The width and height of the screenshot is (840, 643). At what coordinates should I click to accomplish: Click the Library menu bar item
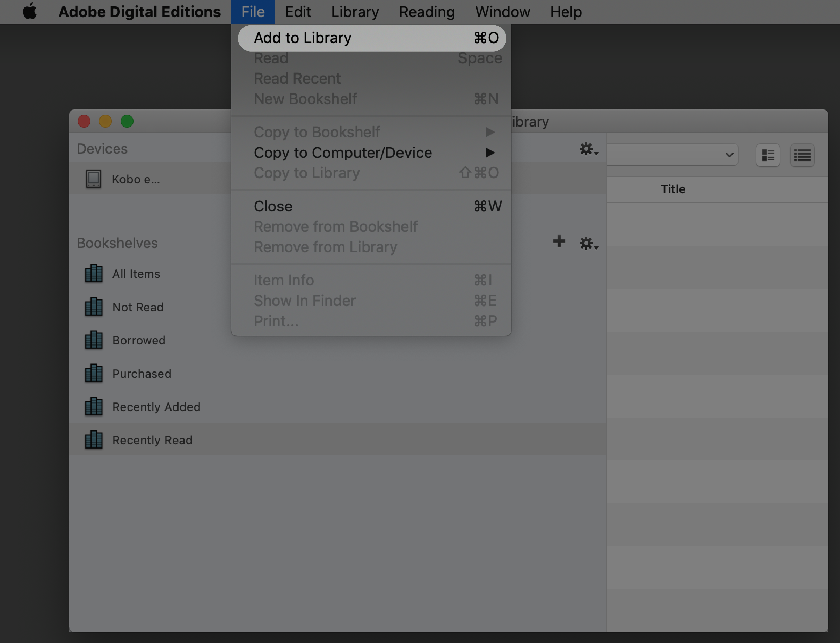[355, 12]
